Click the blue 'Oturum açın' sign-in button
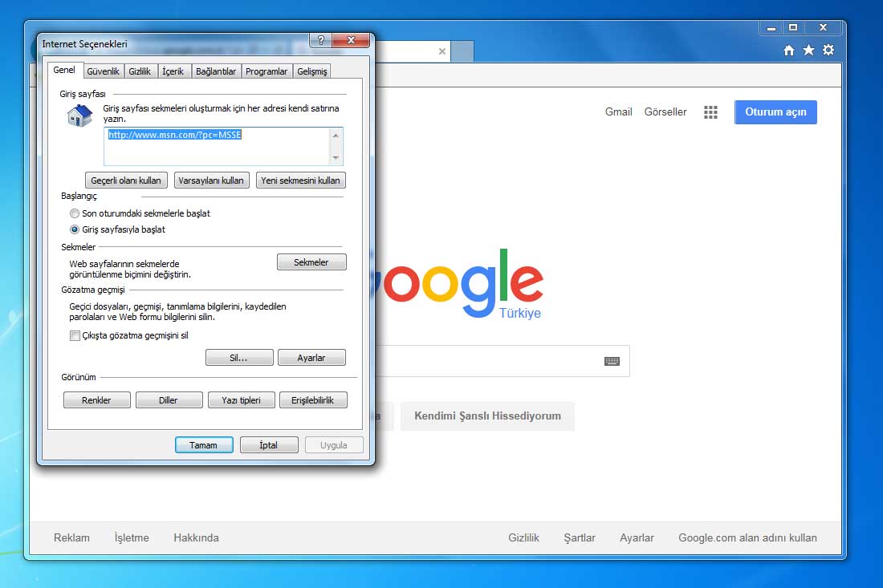 [775, 112]
